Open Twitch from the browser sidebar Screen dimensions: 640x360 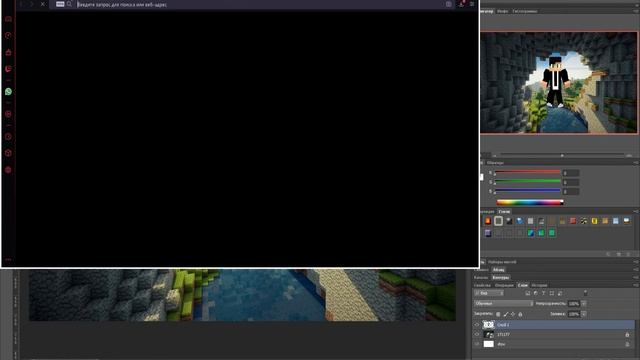pos(8,69)
